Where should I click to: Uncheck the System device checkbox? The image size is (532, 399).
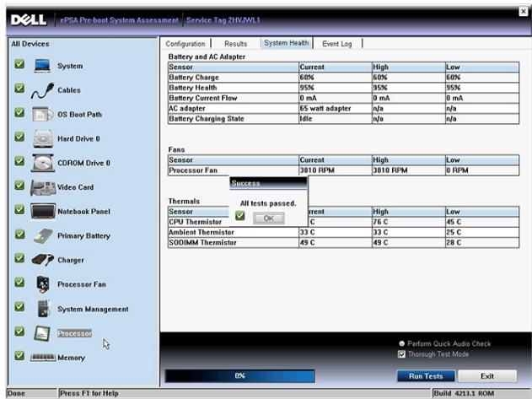click(x=19, y=64)
